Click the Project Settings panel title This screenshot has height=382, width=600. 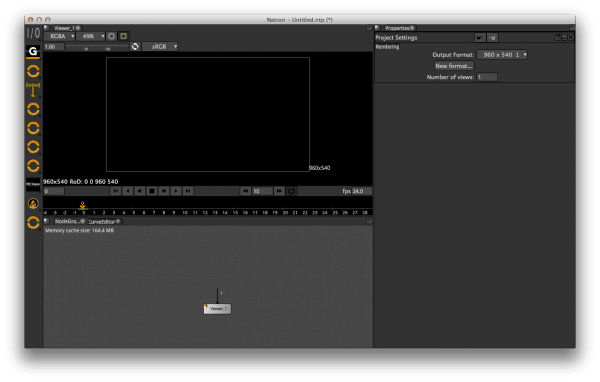(x=396, y=38)
